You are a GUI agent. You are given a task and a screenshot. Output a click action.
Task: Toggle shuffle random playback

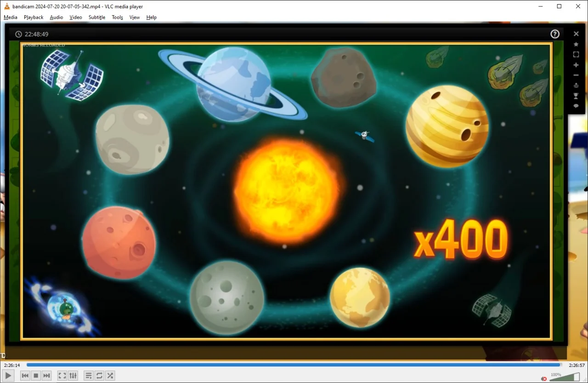[110, 376]
